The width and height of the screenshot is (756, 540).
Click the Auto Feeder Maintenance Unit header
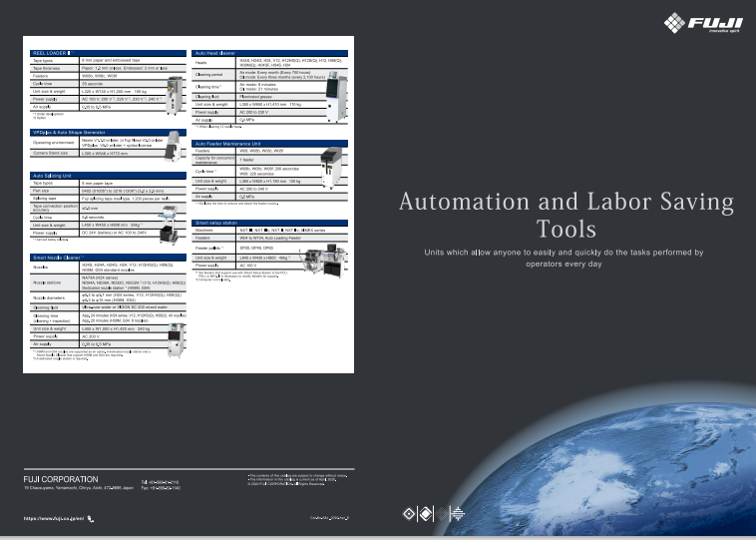point(269,144)
